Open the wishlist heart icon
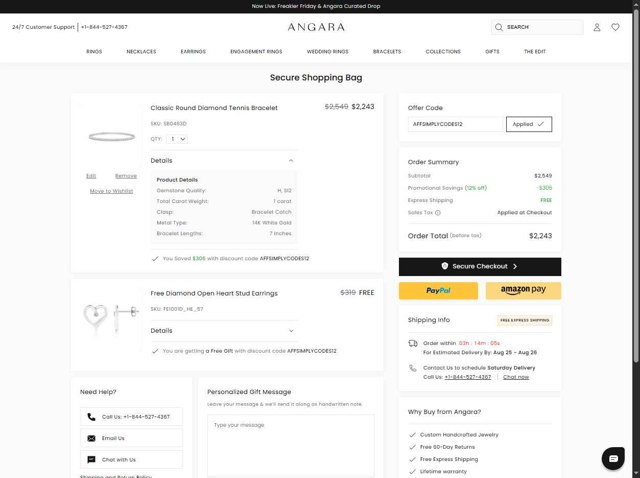This screenshot has width=640, height=478. point(615,27)
